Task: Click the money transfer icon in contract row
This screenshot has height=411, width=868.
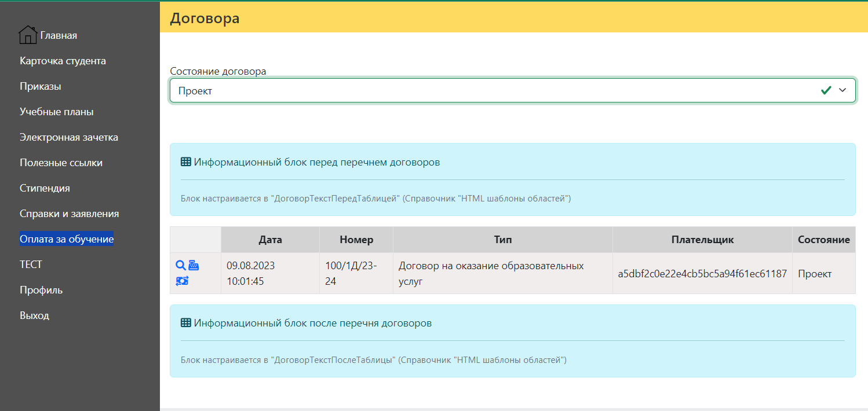Action: (x=182, y=281)
